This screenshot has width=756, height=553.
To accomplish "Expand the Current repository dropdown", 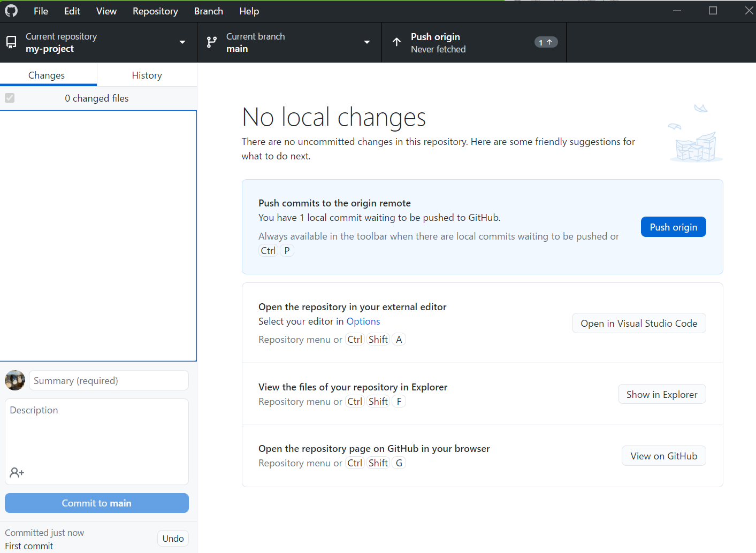I will click(182, 42).
